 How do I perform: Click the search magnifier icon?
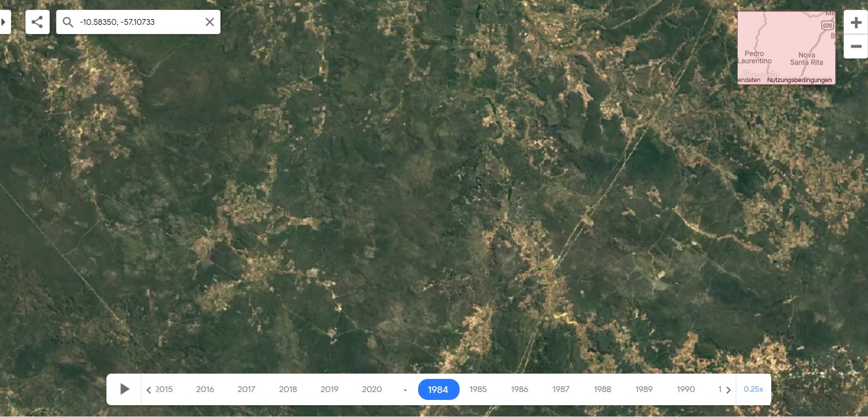tap(68, 22)
